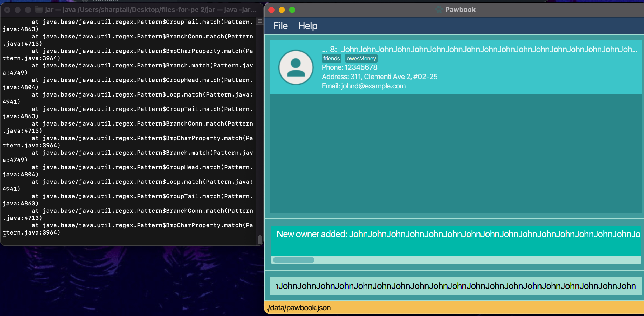Open the Help menu

(x=307, y=26)
